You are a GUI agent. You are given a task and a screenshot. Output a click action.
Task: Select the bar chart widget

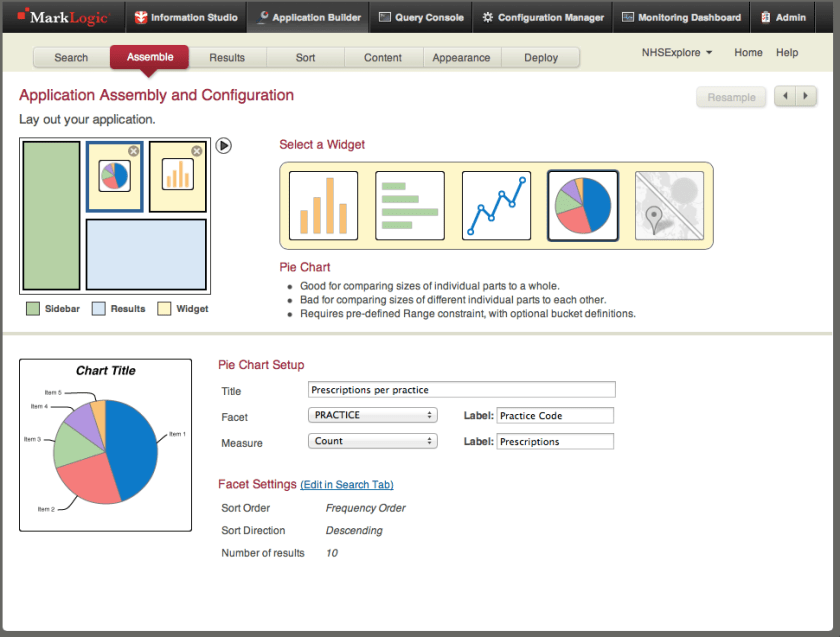click(323, 205)
